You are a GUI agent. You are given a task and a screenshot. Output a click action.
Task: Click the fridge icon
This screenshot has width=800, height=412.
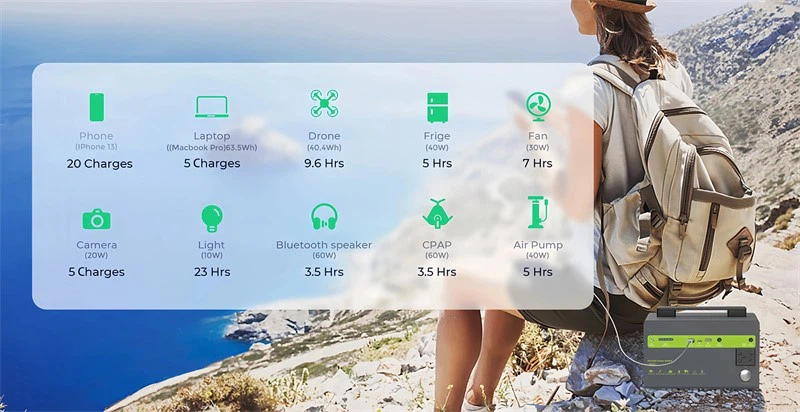click(x=437, y=106)
